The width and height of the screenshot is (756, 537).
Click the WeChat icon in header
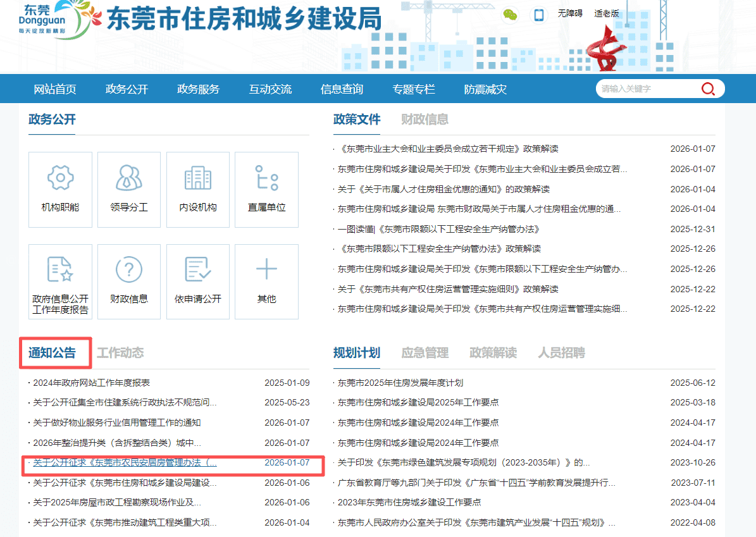coord(510,15)
